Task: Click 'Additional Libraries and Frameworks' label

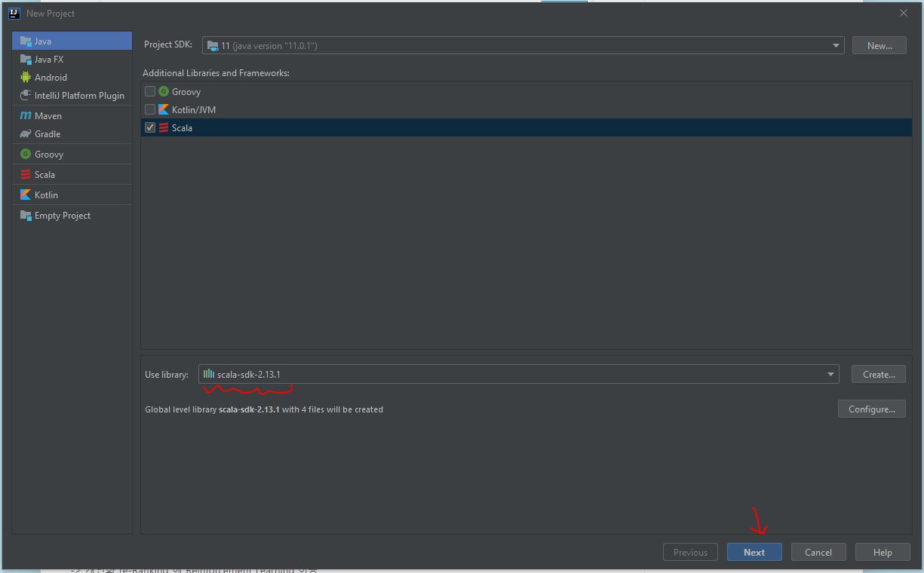Action: point(216,73)
